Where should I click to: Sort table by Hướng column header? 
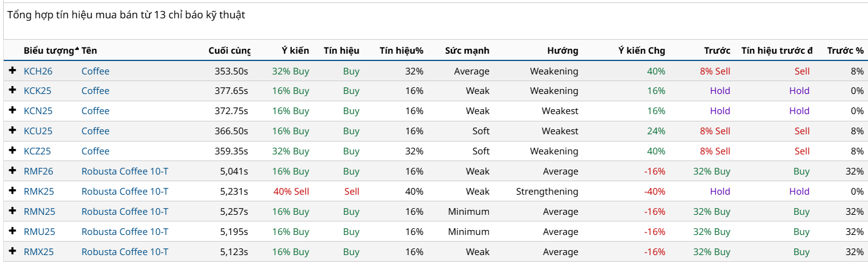pyautogui.click(x=562, y=51)
